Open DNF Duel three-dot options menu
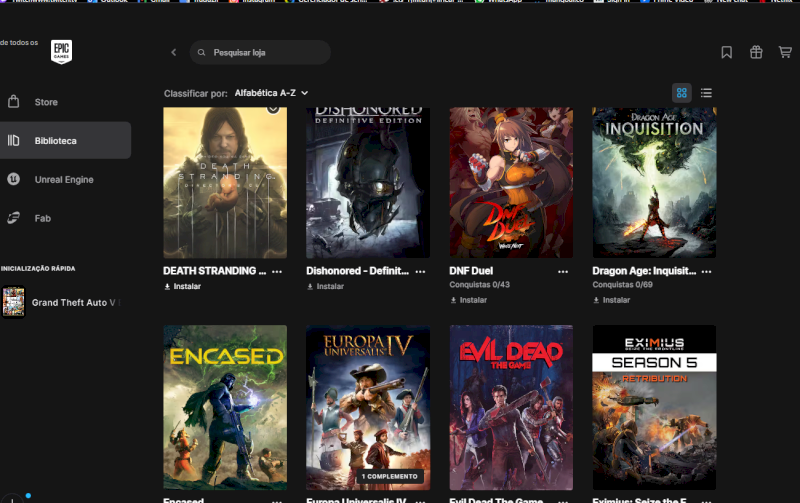This screenshot has height=503, width=800. click(563, 271)
